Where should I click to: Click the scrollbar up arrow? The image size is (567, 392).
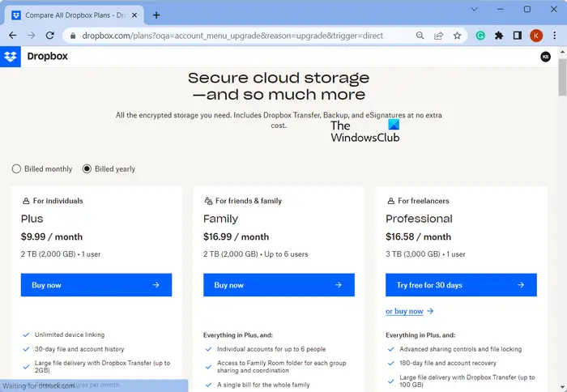(x=562, y=53)
